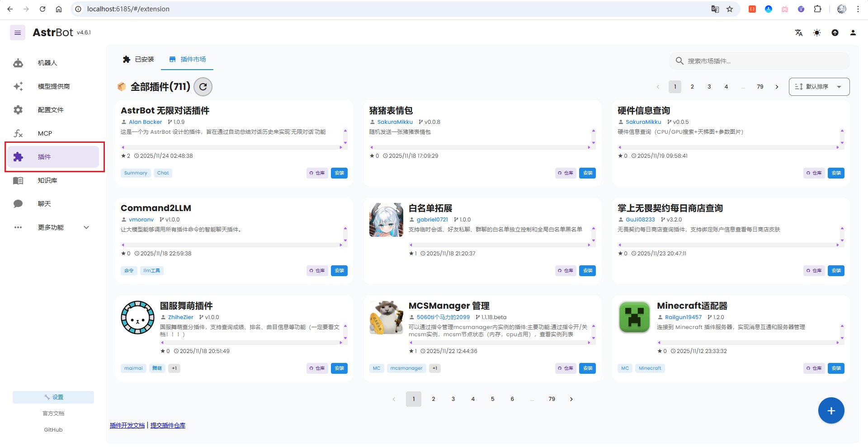Install the AstrBot 无限对话插件
868x447 pixels.
click(x=339, y=173)
